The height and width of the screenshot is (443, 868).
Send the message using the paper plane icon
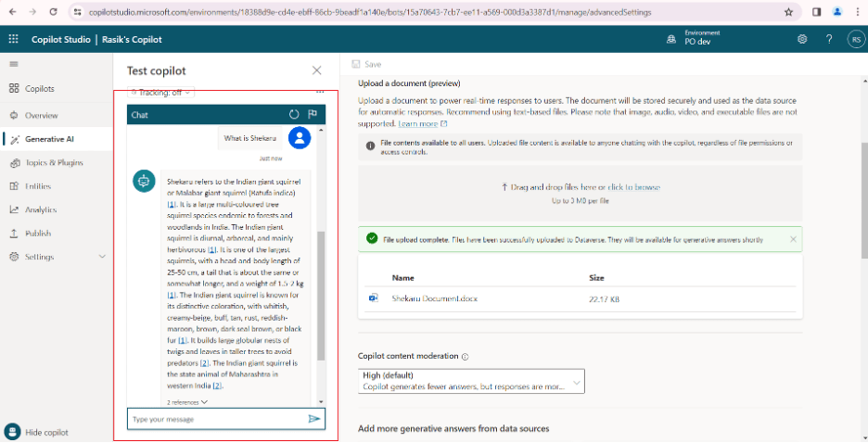click(x=314, y=419)
